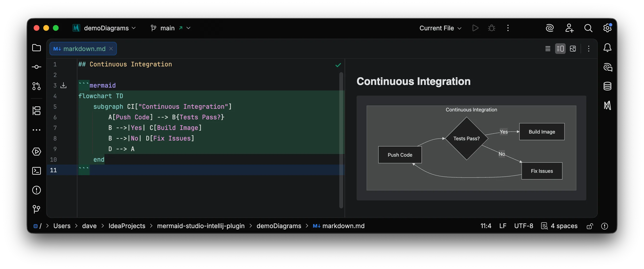Open Search Everywhere with the magnifier icon
The height and width of the screenshot is (269, 644).
pos(588,28)
